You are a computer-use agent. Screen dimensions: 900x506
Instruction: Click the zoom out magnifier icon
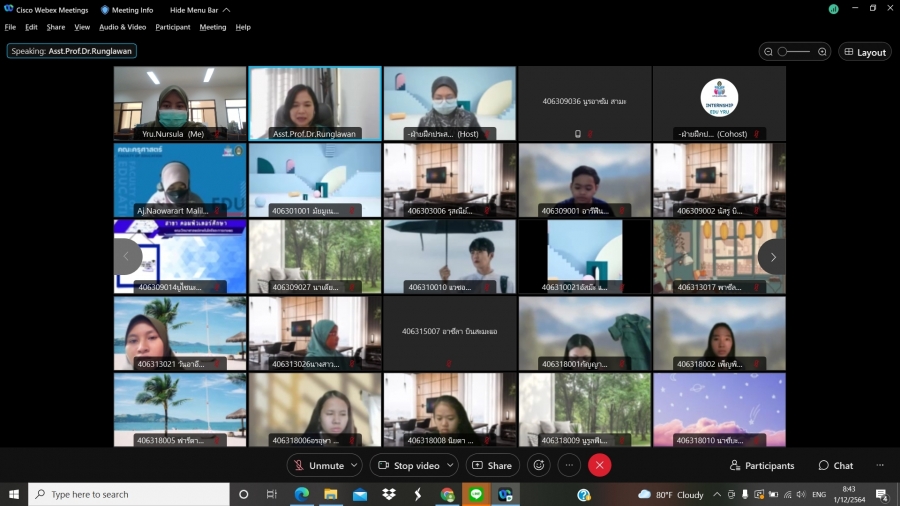[768, 52]
